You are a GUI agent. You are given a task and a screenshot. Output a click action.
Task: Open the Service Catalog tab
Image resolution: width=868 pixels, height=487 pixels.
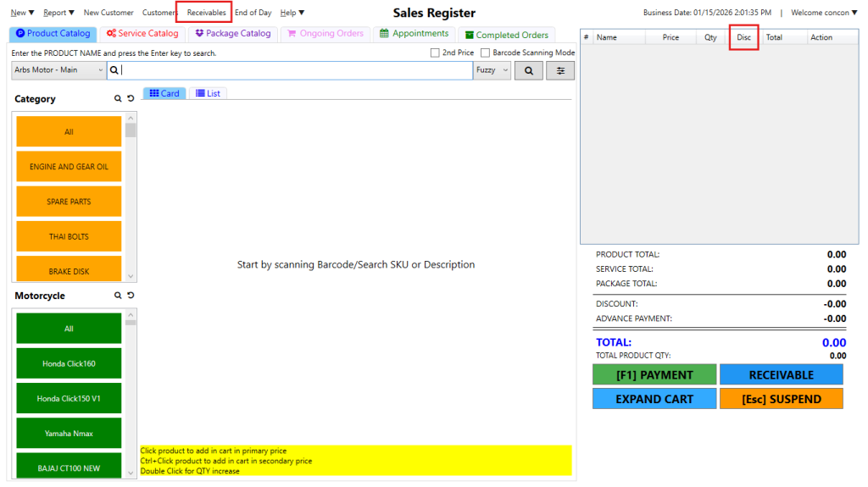tap(142, 34)
